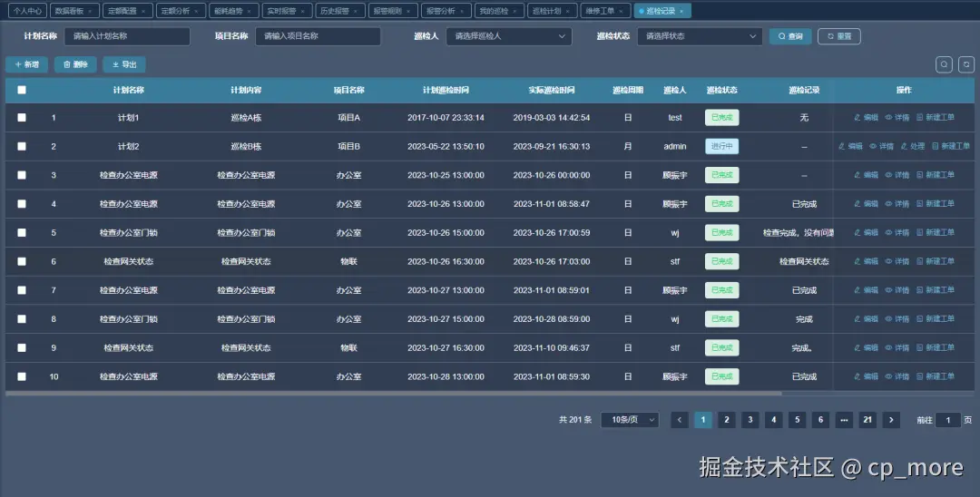The height and width of the screenshot is (497, 980).
Task: Click 处理 on the 计划2 row
Action: 913,146
